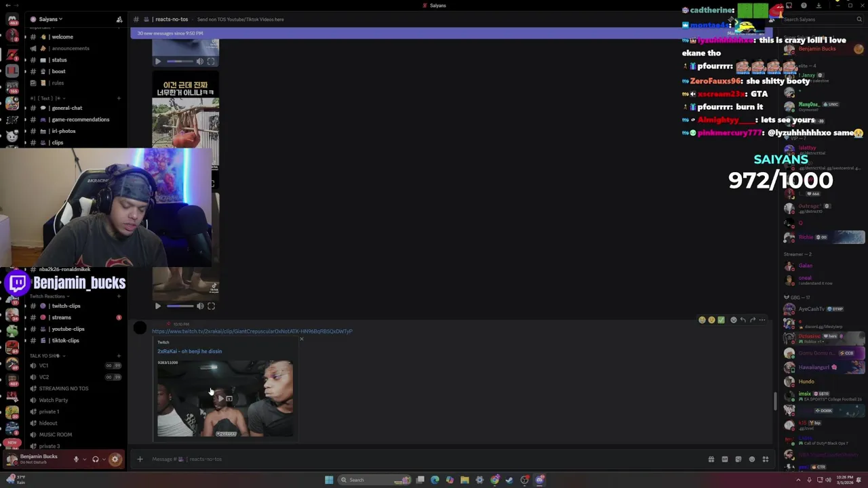Open more message options ellipsis
The image size is (868, 488).
762,320
